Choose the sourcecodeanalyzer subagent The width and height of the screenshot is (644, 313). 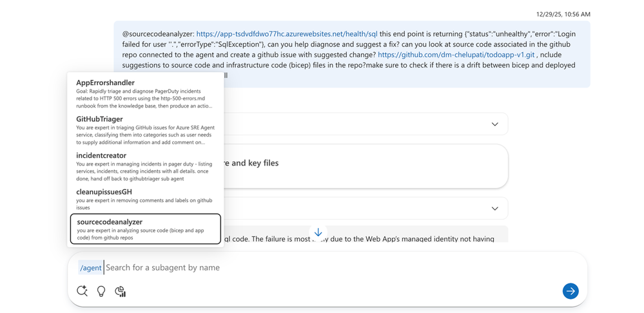145,229
